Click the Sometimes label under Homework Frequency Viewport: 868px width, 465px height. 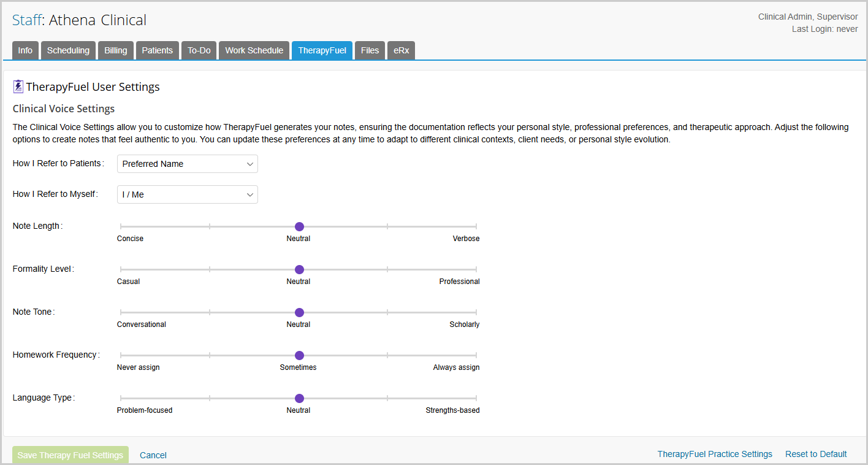[x=299, y=367]
